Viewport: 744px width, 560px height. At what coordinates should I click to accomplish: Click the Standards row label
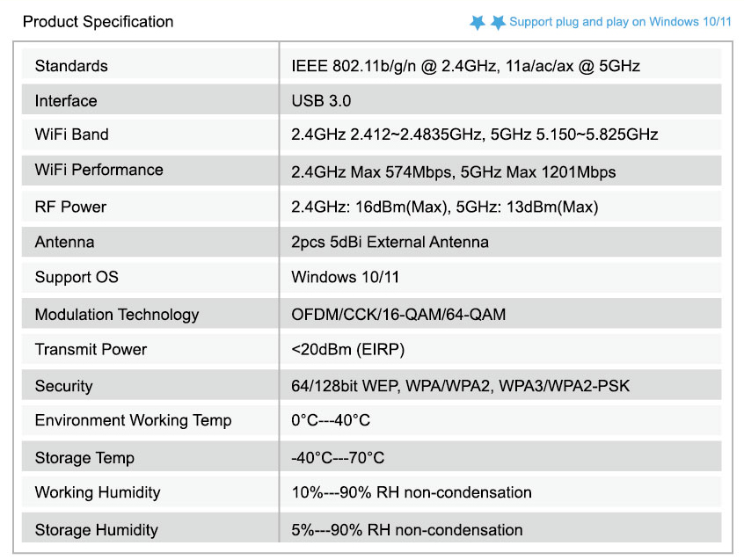(71, 66)
